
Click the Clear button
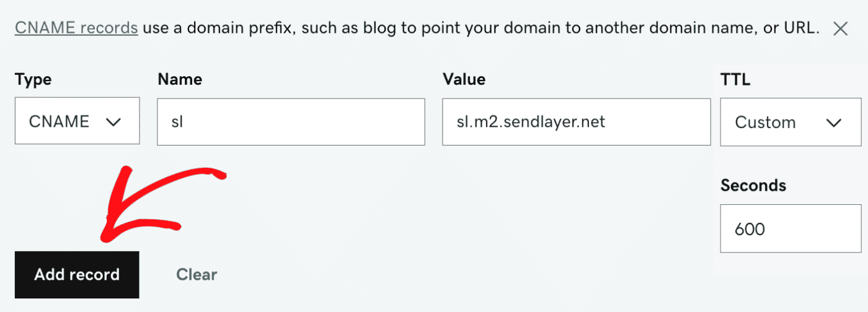(x=197, y=274)
